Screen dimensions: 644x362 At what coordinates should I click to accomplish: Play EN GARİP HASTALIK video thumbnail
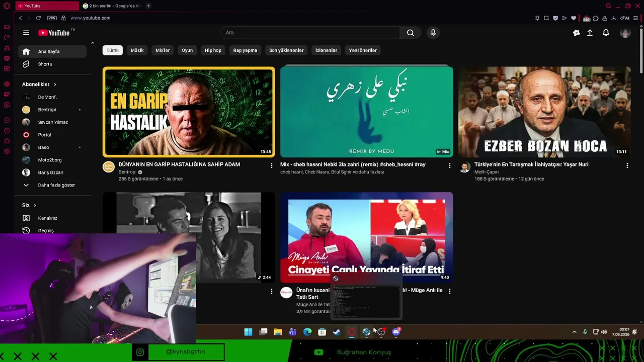(x=189, y=112)
